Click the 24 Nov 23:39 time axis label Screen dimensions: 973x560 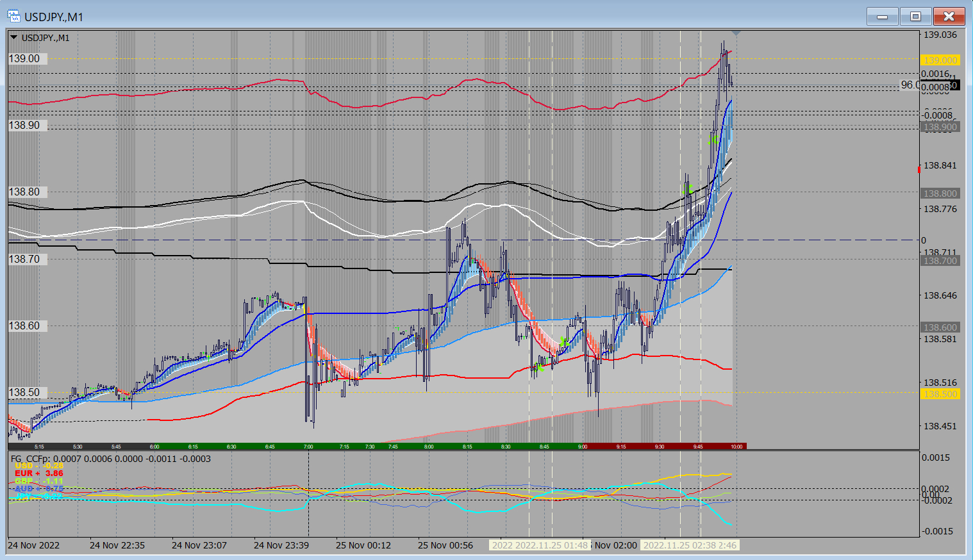point(281,545)
